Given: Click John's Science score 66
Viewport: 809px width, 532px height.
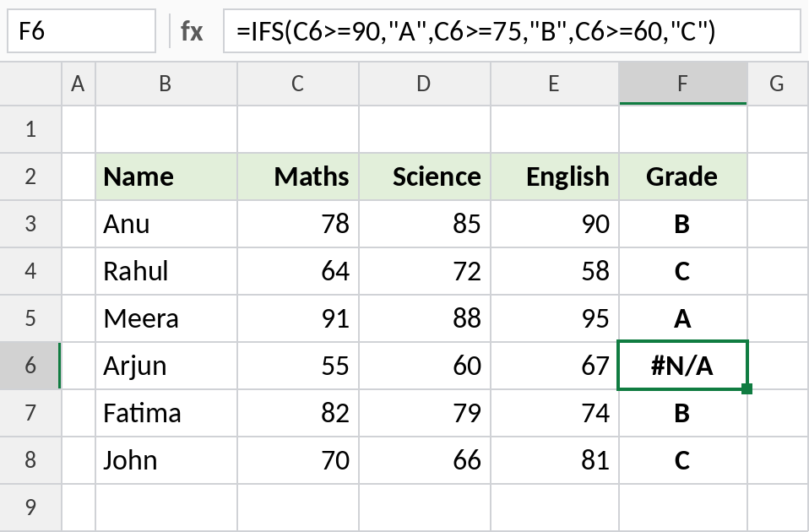Looking at the screenshot, I should 424,460.
